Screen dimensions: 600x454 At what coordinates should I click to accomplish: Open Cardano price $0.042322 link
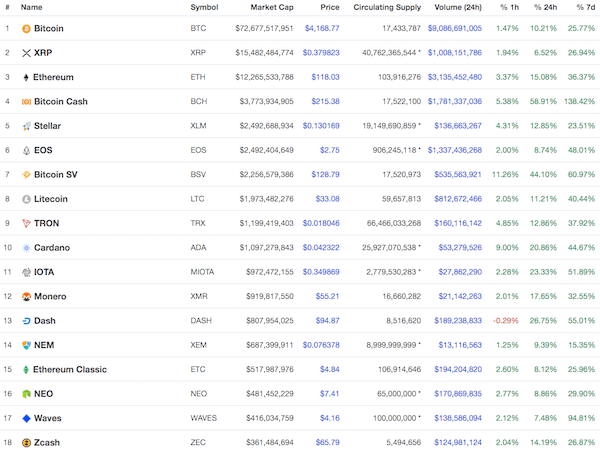321,248
